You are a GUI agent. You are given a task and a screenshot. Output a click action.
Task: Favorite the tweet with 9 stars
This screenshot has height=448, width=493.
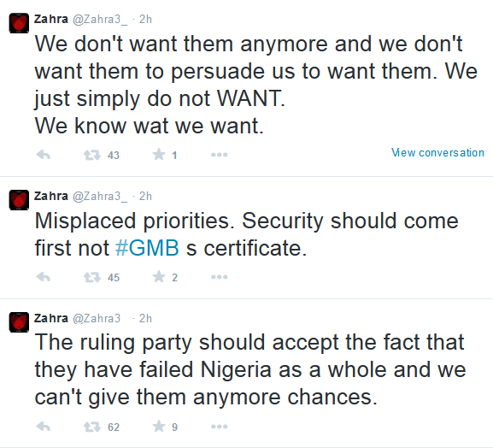159,427
